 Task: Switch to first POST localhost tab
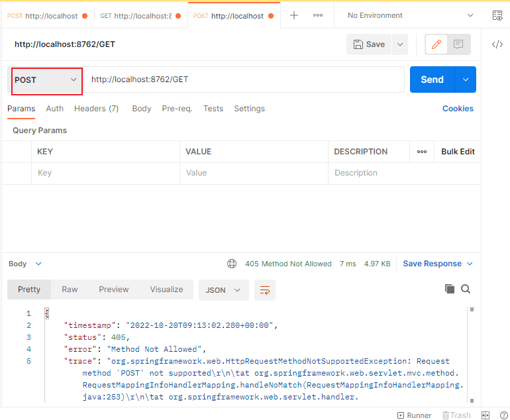(x=47, y=16)
